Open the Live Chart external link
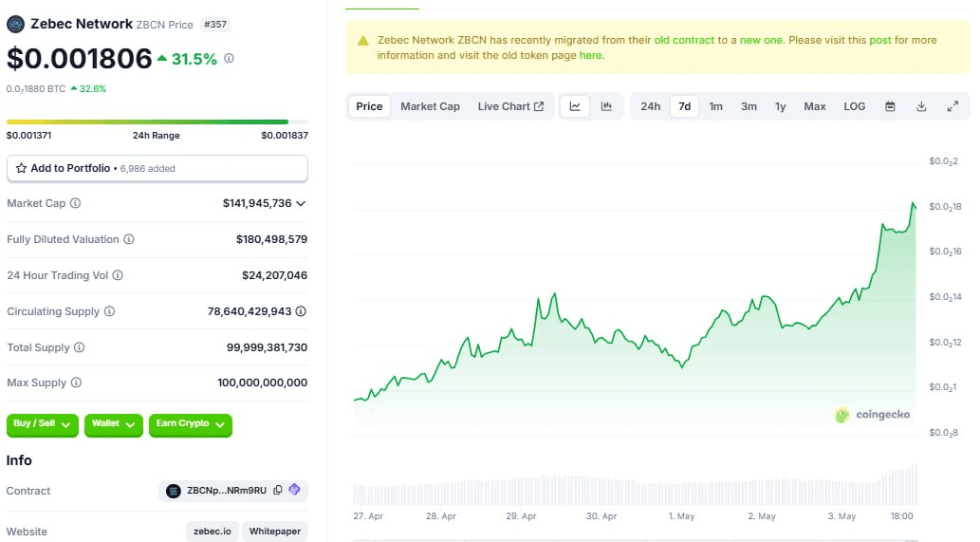 click(510, 106)
